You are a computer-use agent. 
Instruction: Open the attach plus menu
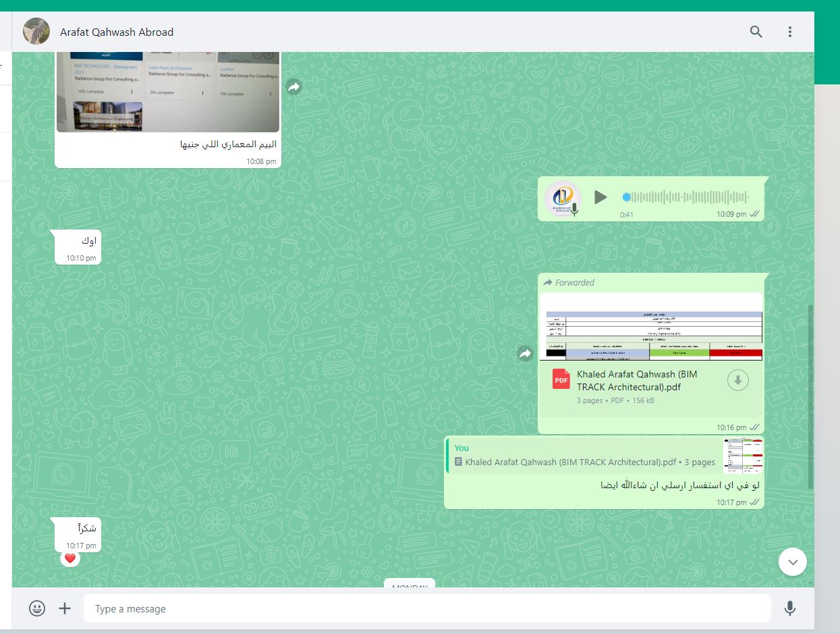[65, 608]
